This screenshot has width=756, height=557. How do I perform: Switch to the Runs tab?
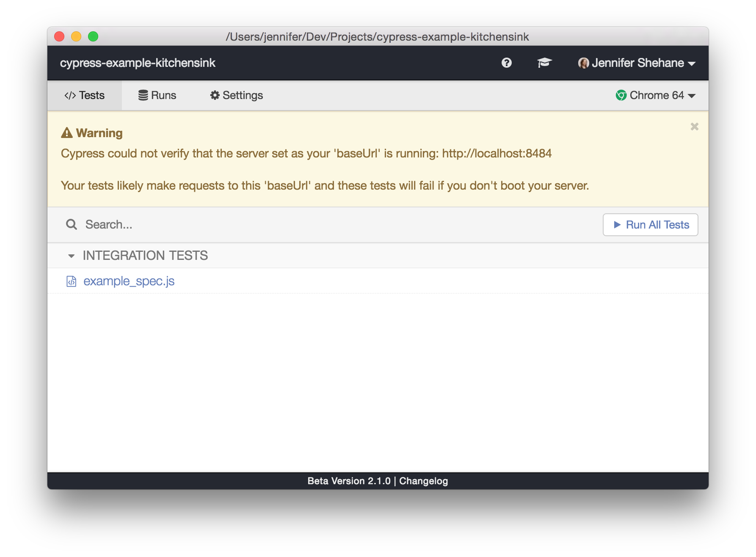157,95
